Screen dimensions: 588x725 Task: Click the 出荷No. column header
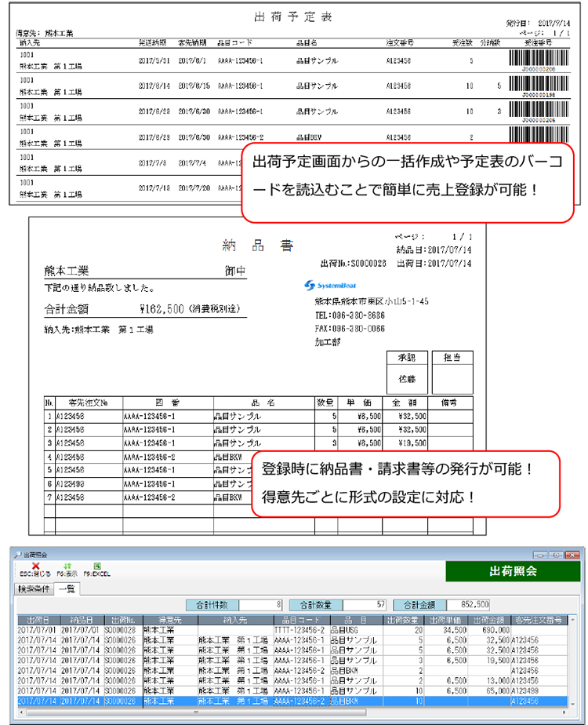point(123,620)
